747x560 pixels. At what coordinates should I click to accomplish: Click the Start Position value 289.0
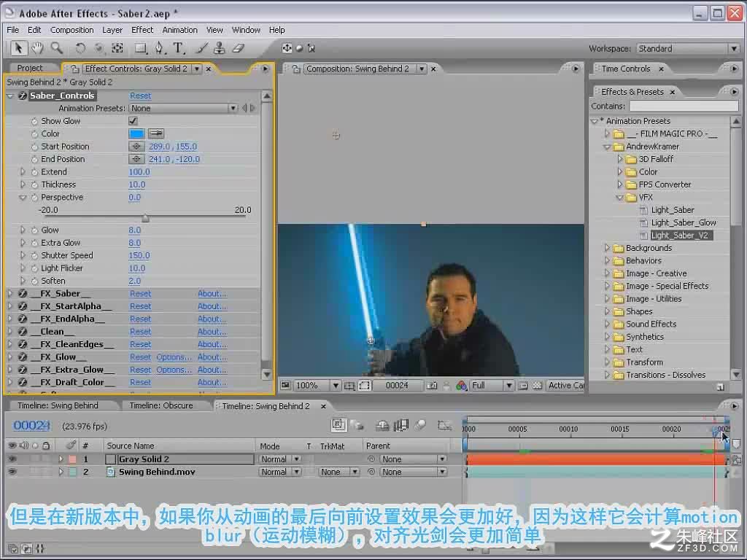159,147
